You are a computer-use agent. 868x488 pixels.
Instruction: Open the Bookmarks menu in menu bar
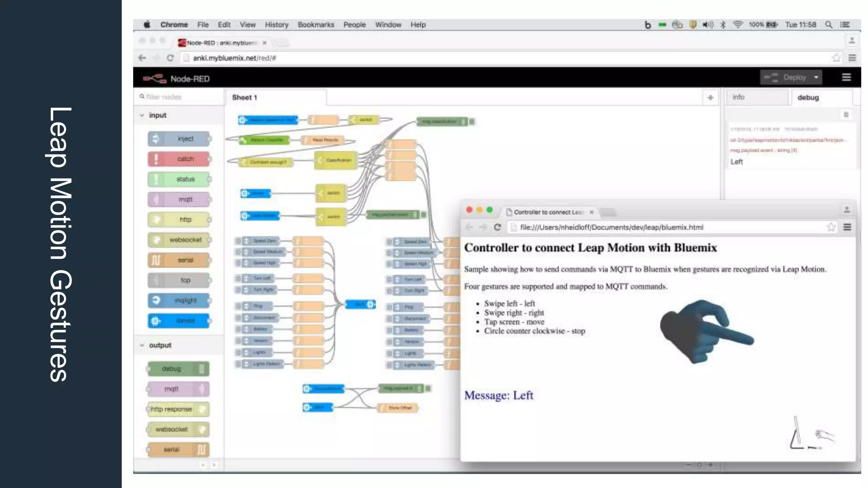pos(316,25)
